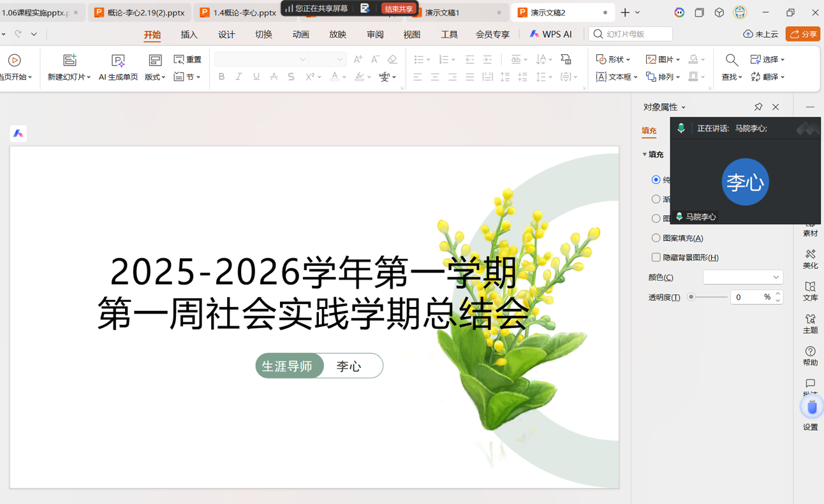Click the 透明度 slider handle
Image resolution: width=824 pixels, height=504 pixels.
click(x=691, y=297)
